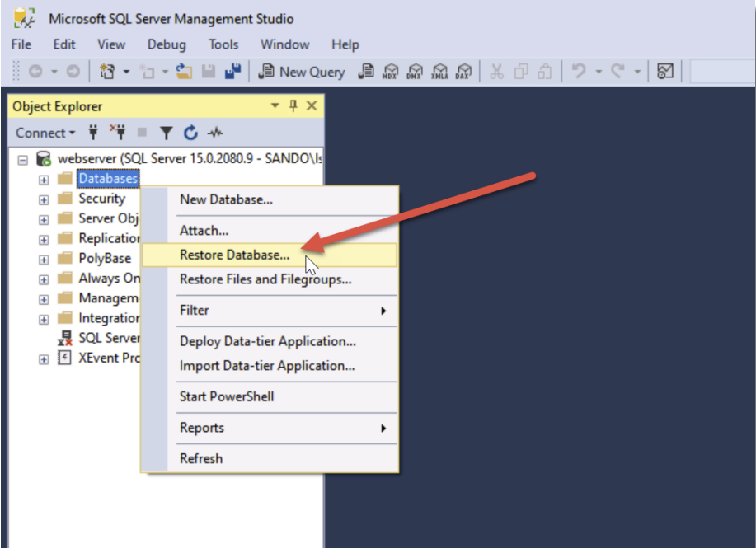Open the Filter submenu in context menu
The height and width of the screenshot is (548, 756).
point(269,311)
